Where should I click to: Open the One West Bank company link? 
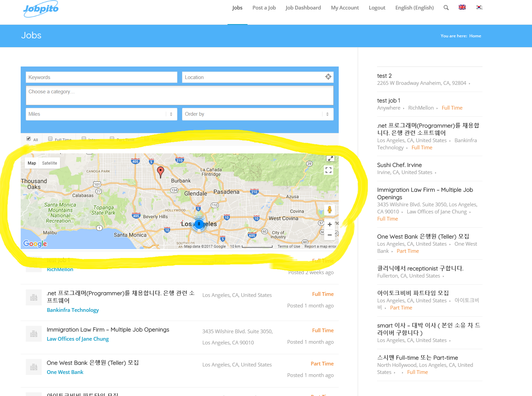coord(65,372)
